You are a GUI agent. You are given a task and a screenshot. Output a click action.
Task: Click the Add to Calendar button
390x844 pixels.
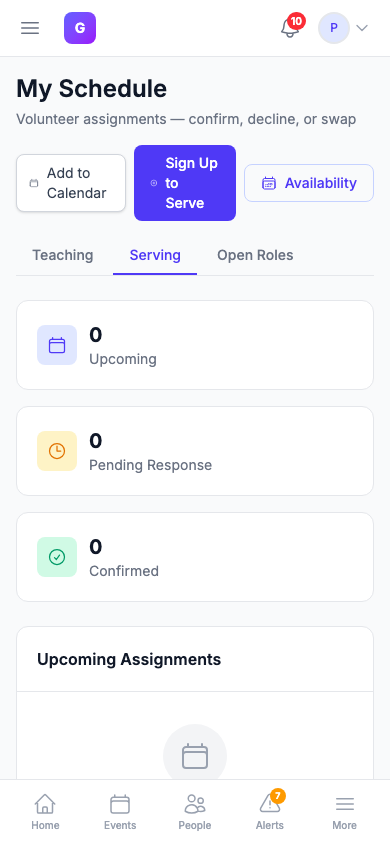[71, 183]
